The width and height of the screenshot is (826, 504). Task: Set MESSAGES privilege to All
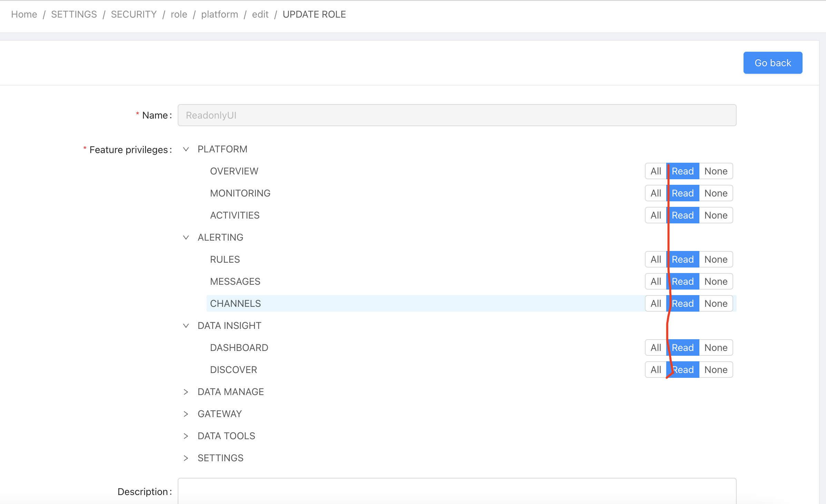pyautogui.click(x=655, y=281)
